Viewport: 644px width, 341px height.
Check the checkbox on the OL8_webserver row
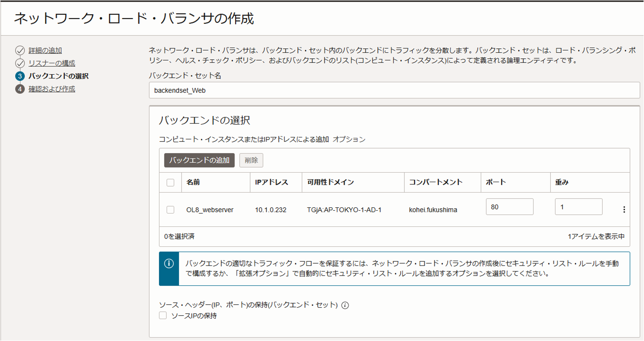click(170, 209)
